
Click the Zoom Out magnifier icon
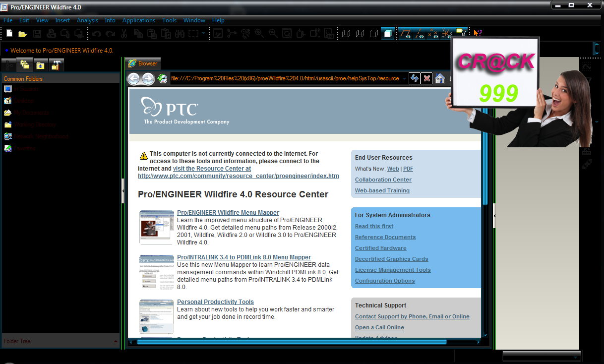[x=273, y=34]
